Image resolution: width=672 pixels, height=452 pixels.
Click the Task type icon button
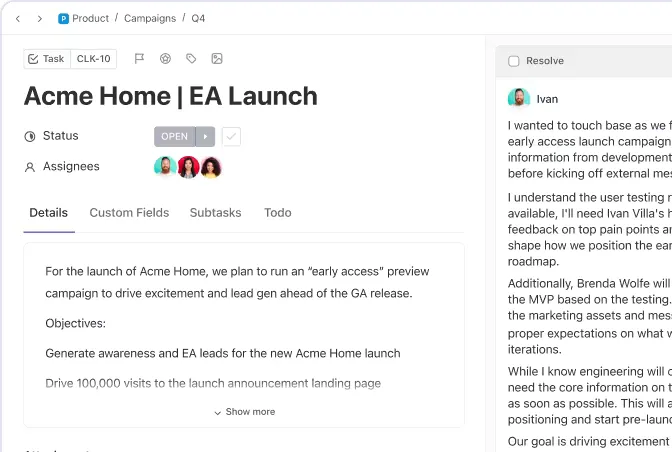pyautogui.click(x=47, y=59)
